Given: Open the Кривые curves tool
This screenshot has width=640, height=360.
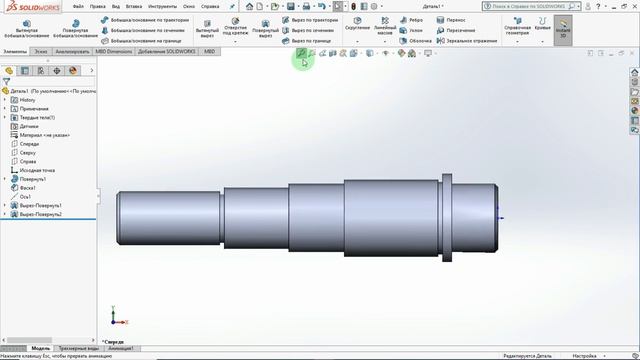Looking at the screenshot, I should [542, 24].
